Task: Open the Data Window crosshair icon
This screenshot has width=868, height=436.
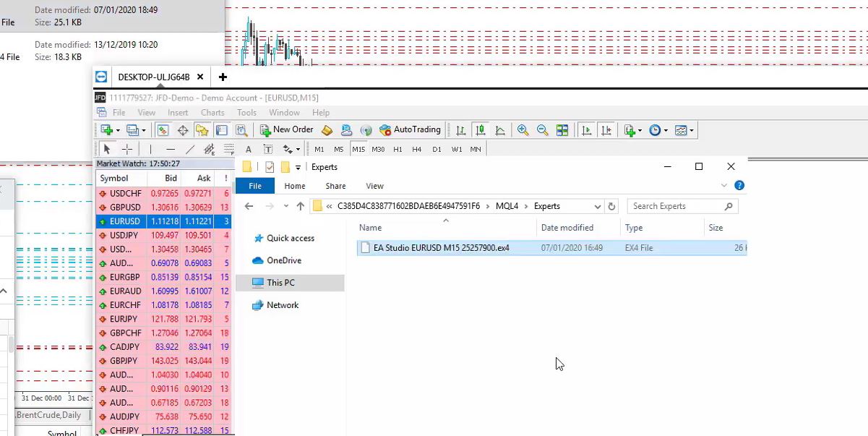Action: (x=183, y=131)
